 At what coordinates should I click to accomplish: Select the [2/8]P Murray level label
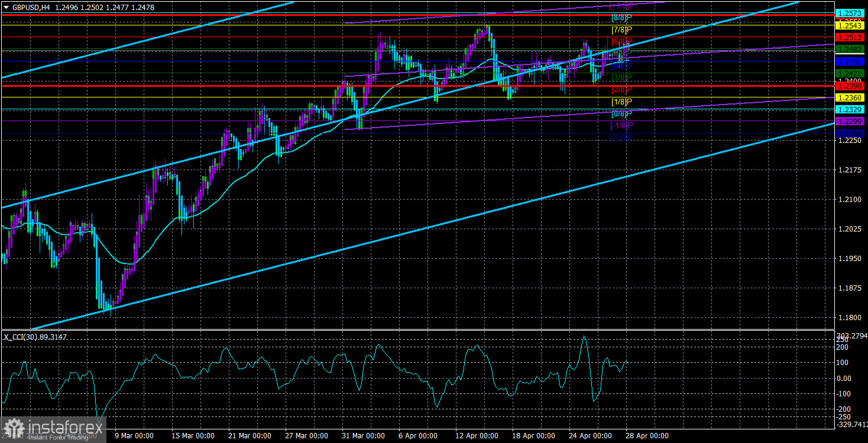(x=621, y=90)
